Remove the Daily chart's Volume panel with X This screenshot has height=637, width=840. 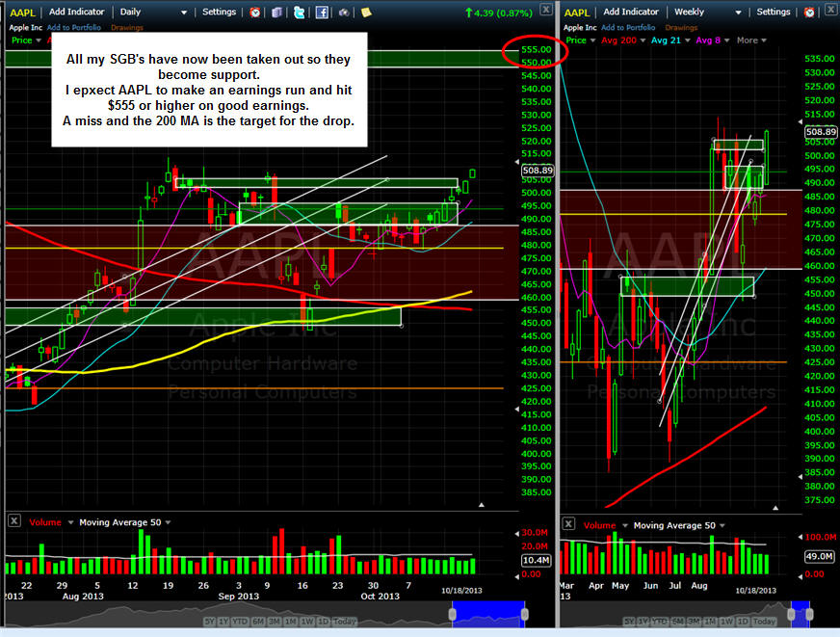coord(14,520)
